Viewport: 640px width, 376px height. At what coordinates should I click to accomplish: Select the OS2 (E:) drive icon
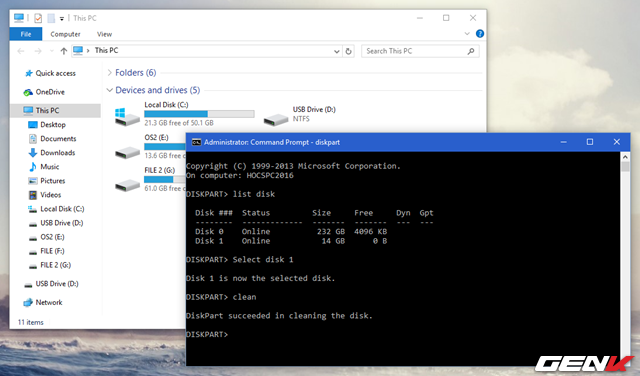(x=127, y=152)
